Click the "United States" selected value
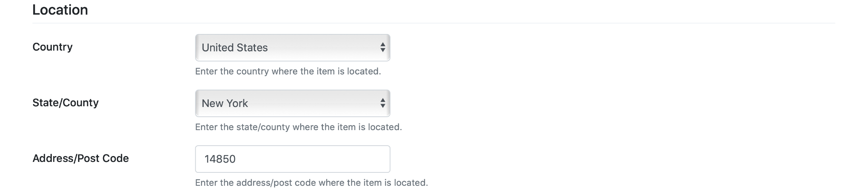The image size is (868, 193). pos(235,47)
